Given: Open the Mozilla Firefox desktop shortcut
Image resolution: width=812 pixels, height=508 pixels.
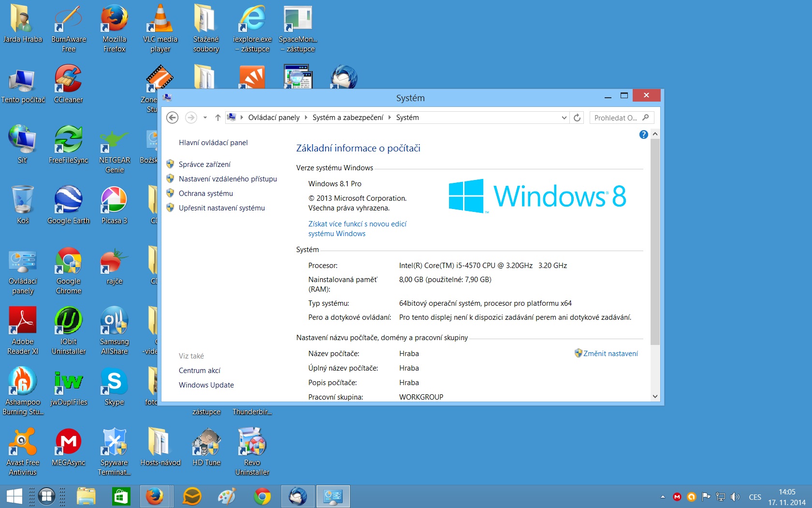Looking at the screenshot, I should tap(115, 29).
